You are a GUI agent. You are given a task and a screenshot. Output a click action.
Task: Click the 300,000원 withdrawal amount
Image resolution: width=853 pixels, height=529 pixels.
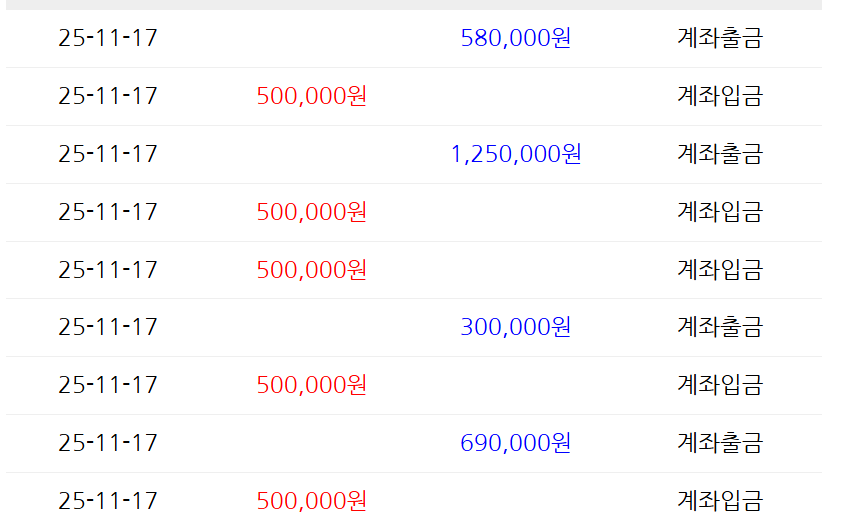[x=515, y=327]
